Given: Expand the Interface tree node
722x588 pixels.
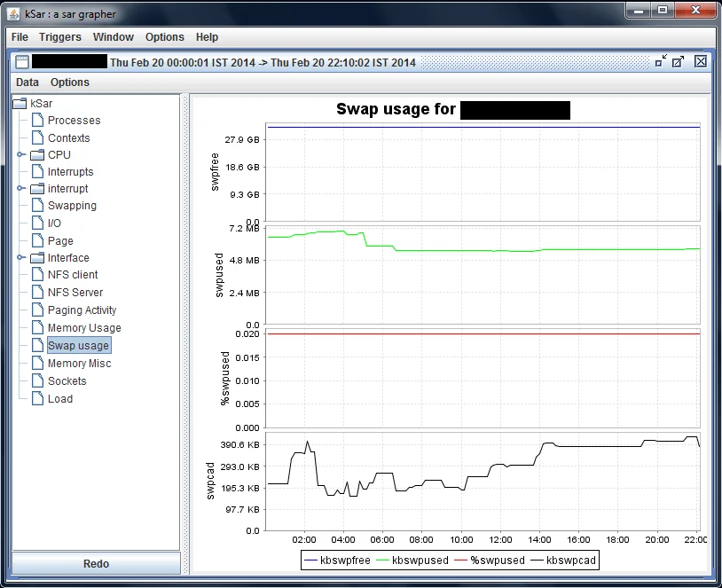Looking at the screenshot, I should [20, 258].
